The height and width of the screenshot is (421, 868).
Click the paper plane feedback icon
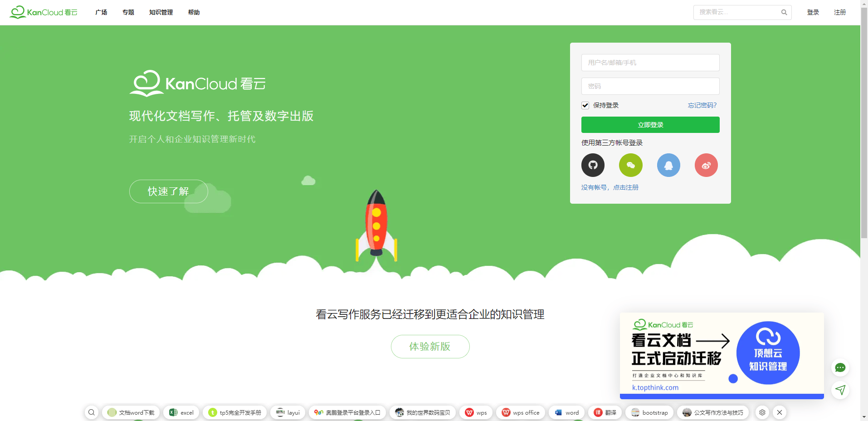point(840,390)
